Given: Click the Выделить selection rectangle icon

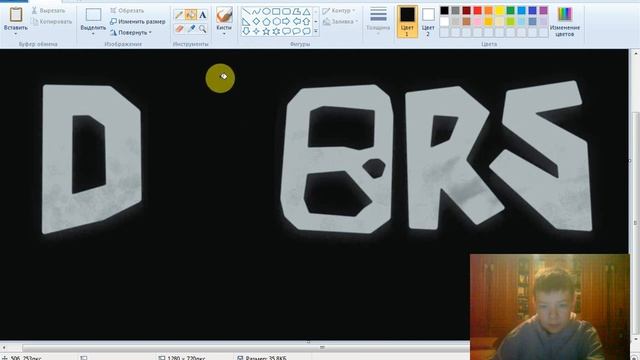Looking at the screenshot, I should pos(93,15).
